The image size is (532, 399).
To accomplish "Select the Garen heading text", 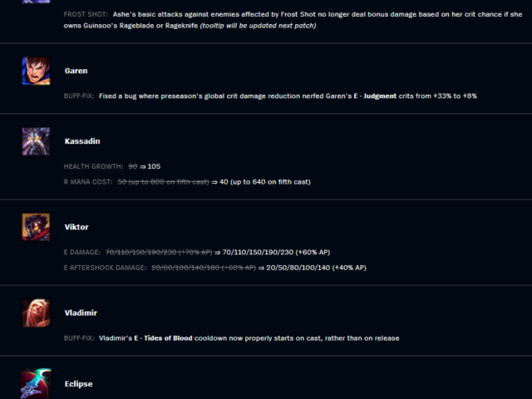I will [x=76, y=71].
